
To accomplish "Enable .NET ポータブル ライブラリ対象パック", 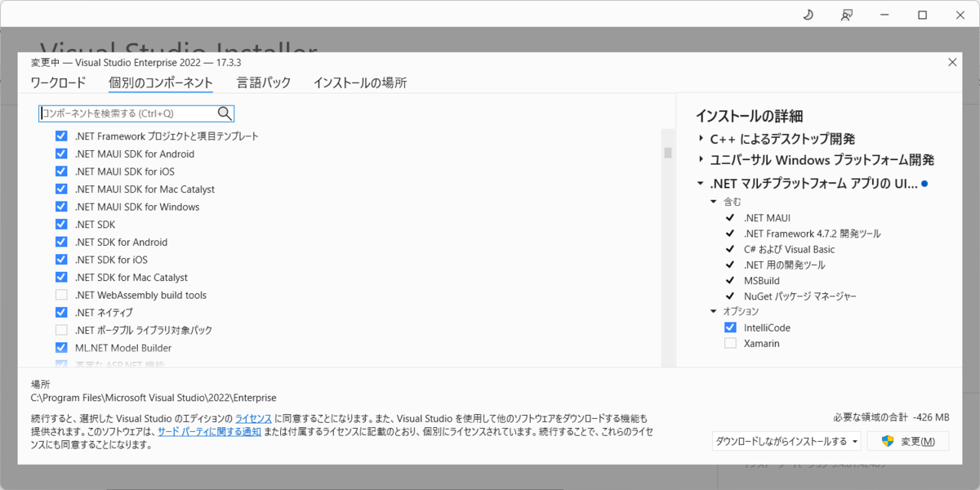I will [x=61, y=330].
